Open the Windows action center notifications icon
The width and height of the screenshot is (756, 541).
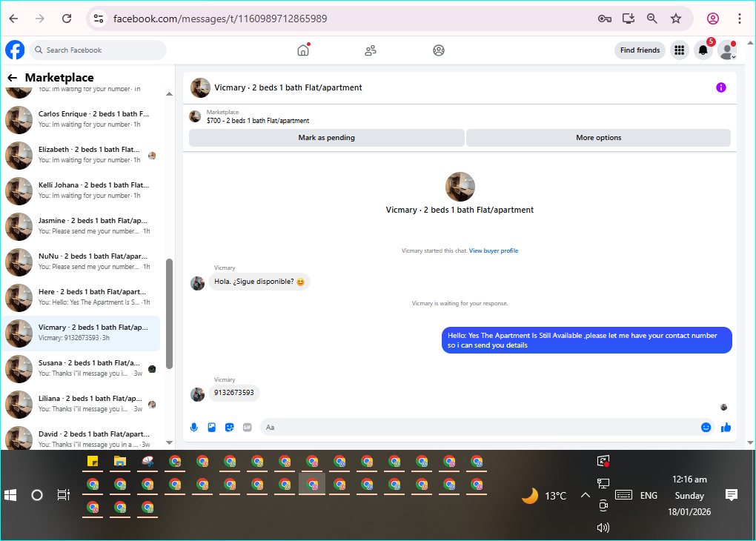click(732, 495)
